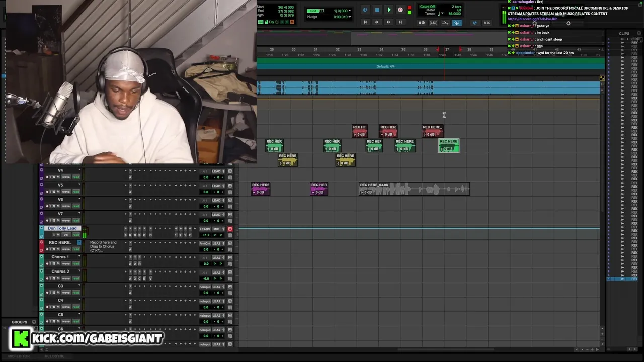The height and width of the screenshot is (362, 644).
Task: Open the Grid value dropdown
Action: tap(350, 11)
